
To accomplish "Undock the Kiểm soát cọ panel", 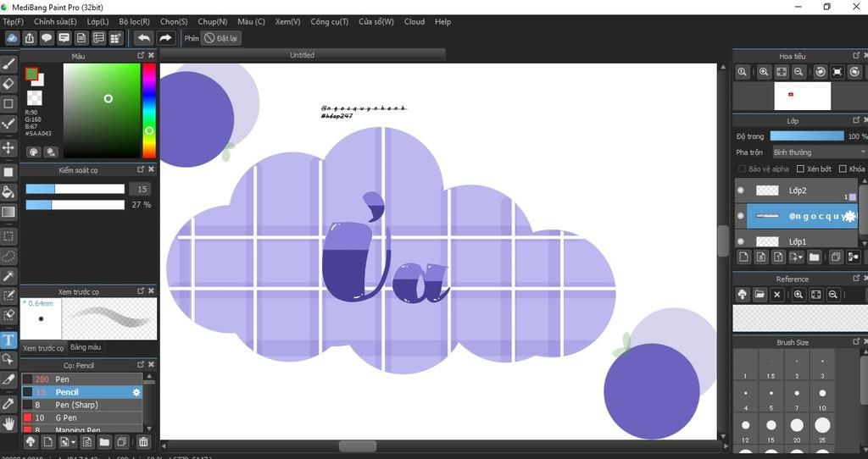I will [x=141, y=169].
